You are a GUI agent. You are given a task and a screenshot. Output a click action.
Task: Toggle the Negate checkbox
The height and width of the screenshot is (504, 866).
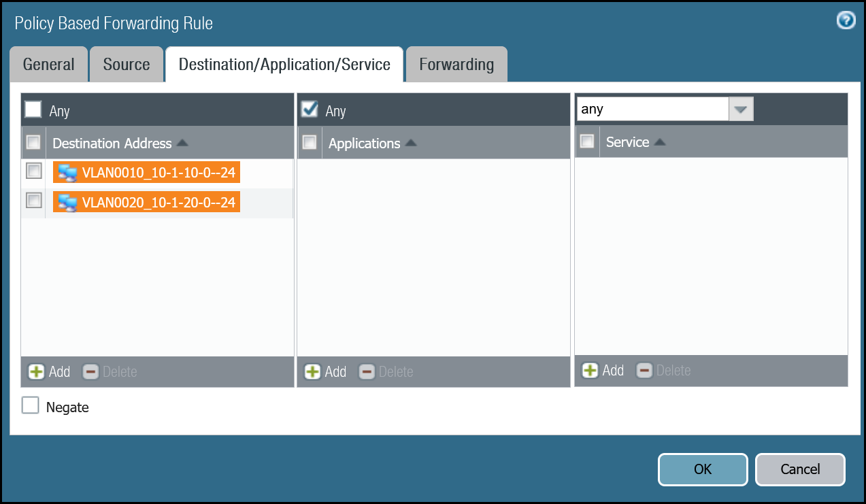point(31,406)
